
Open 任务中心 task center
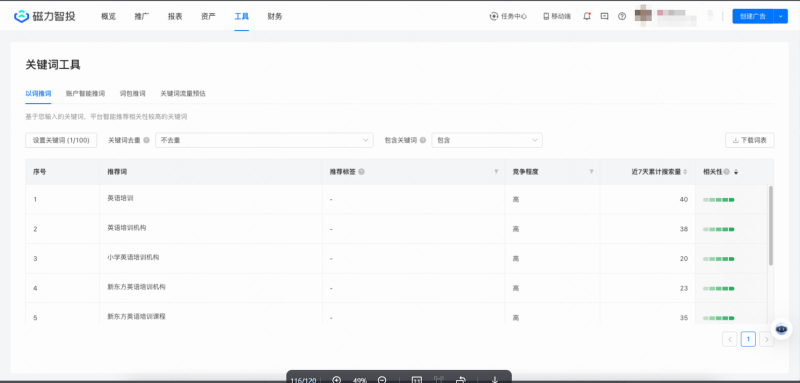pos(508,16)
